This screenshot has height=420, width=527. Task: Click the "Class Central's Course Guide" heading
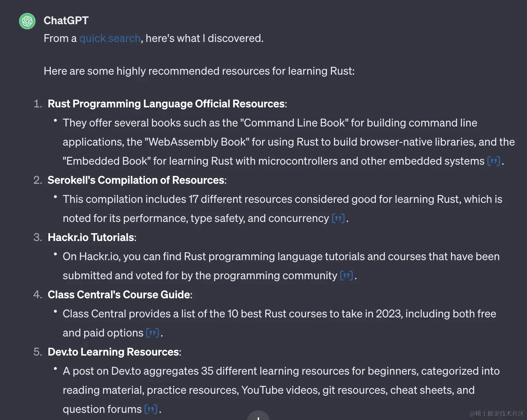[x=119, y=295]
